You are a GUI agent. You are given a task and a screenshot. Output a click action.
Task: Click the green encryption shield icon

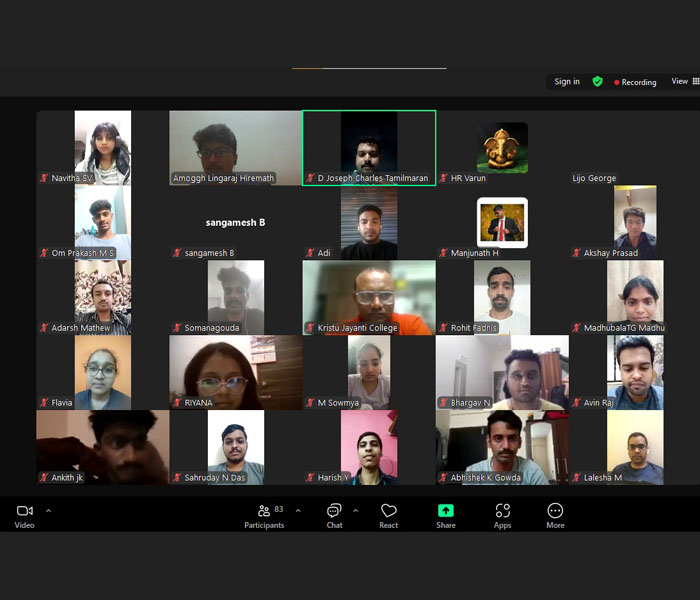click(597, 81)
